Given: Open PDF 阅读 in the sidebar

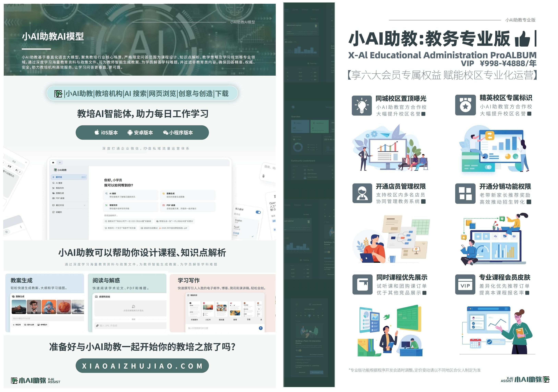Looking at the screenshot, I should pos(60,198).
